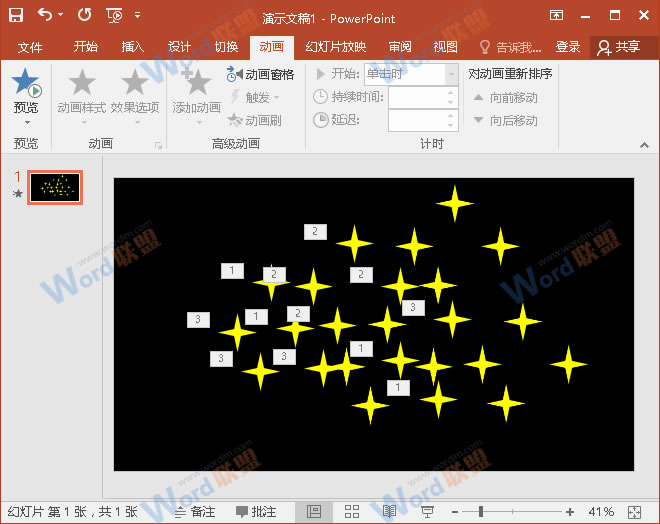Open the Transitions (切换) tab
This screenshot has width=660, height=524.
[226, 47]
